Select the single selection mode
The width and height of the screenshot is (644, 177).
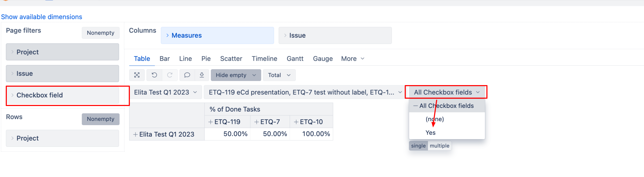pyautogui.click(x=418, y=146)
